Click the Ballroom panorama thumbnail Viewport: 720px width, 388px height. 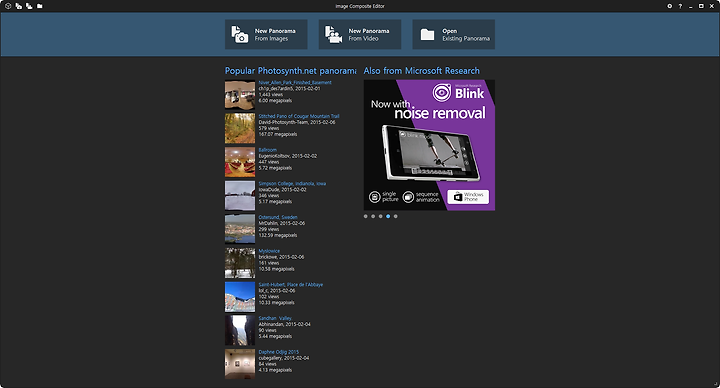[240, 162]
